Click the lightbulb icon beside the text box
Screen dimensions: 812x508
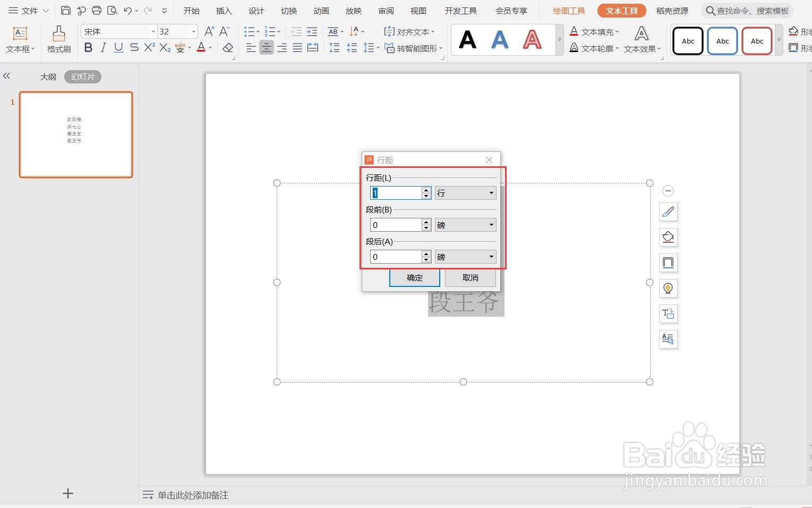(x=668, y=288)
